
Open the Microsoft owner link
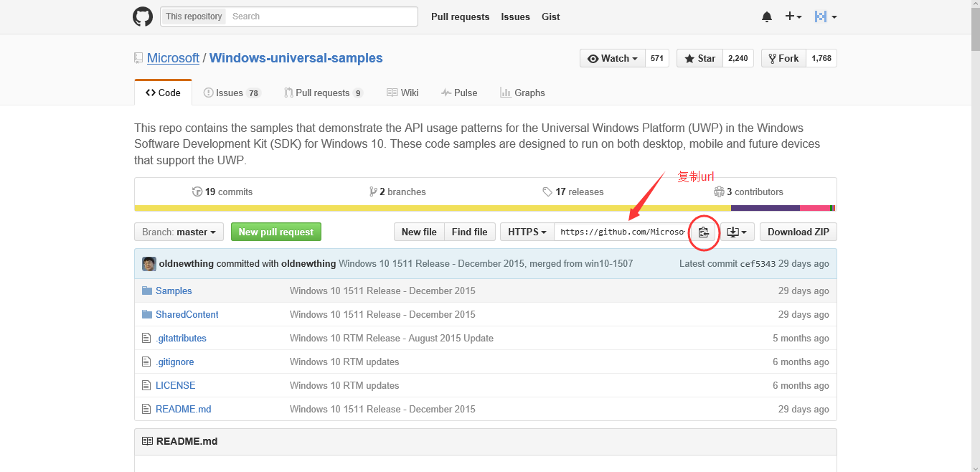point(173,58)
